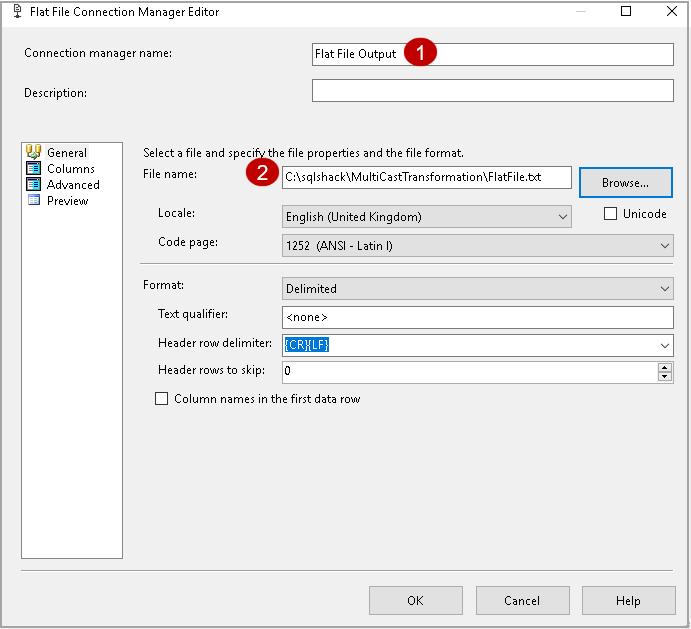This screenshot has width=691, height=629.
Task: Check Column names in the first data row
Action: (x=162, y=399)
